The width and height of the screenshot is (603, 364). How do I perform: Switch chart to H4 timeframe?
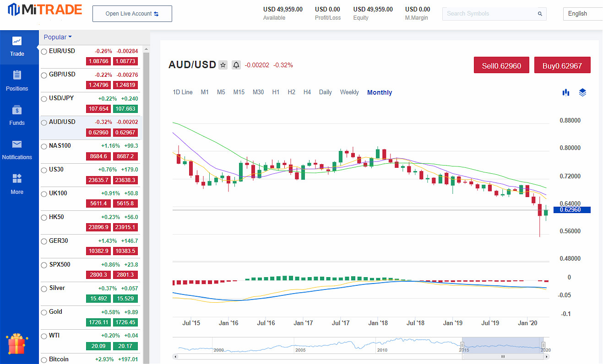coord(307,92)
